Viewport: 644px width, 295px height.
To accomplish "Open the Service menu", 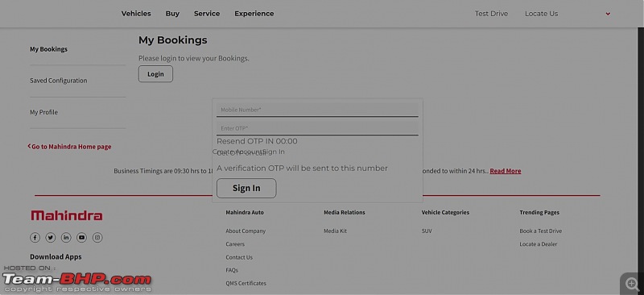I will click(207, 14).
